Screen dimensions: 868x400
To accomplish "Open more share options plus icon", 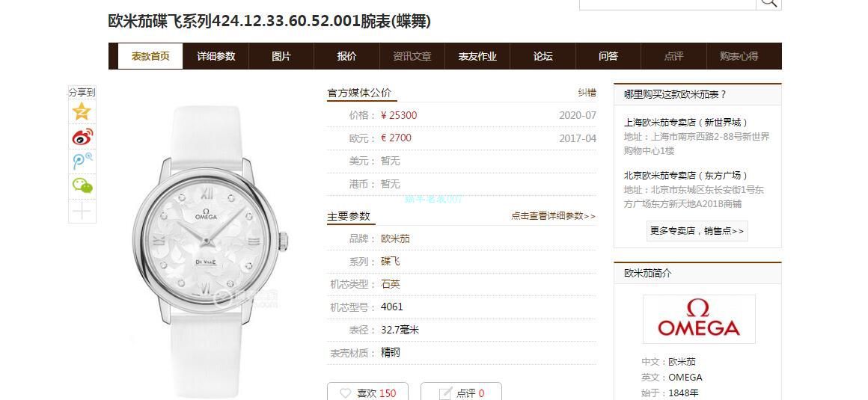I will [82, 211].
